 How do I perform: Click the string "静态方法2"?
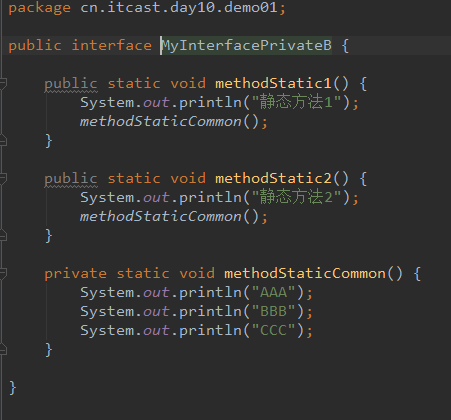tap(296, 197)
